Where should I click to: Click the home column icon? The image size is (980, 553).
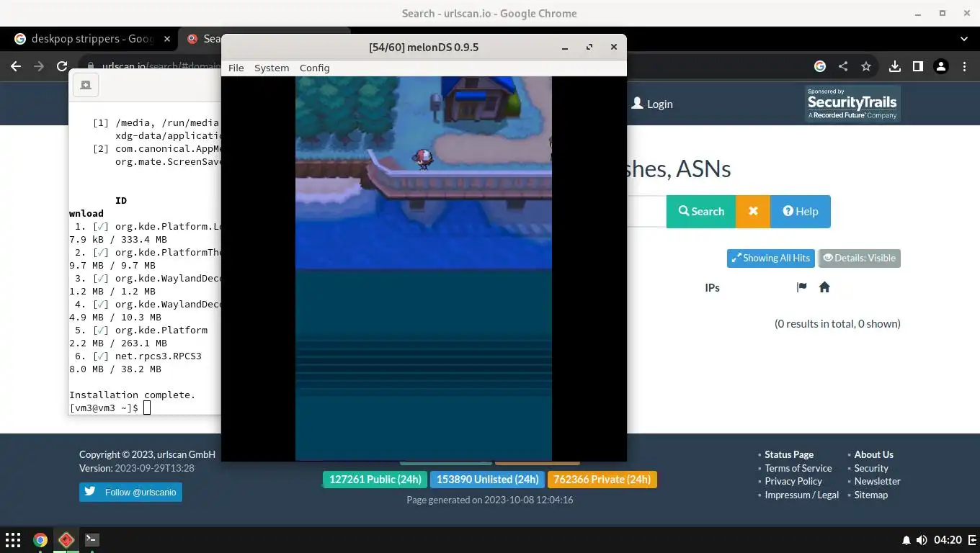tap(824, 287)
